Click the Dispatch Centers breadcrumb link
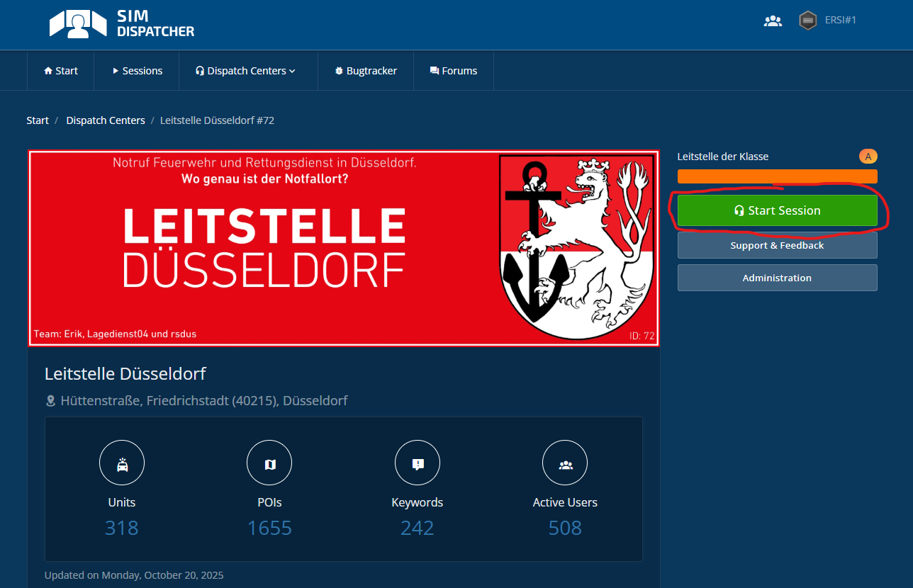Viewport: 913px width, 588px height. click(x=106, y=120)
